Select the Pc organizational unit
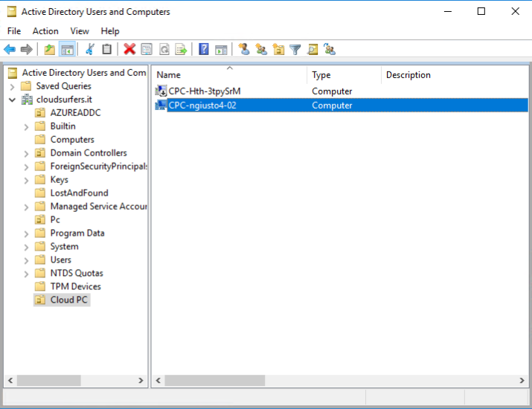The width and height of the screenshot is (532, 409). pyautogui.click(x=55, y=219)
